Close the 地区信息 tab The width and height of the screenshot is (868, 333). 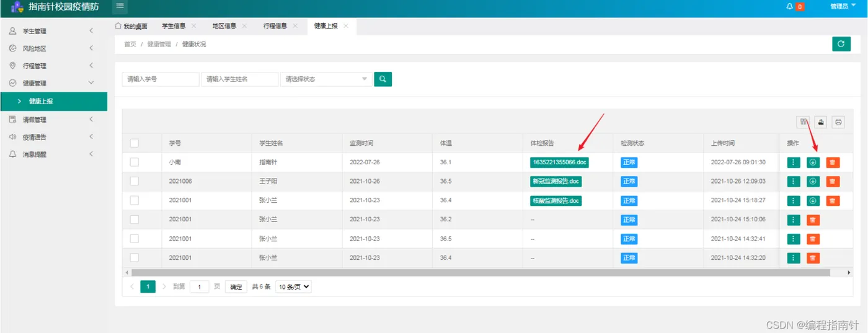(244, 26)
